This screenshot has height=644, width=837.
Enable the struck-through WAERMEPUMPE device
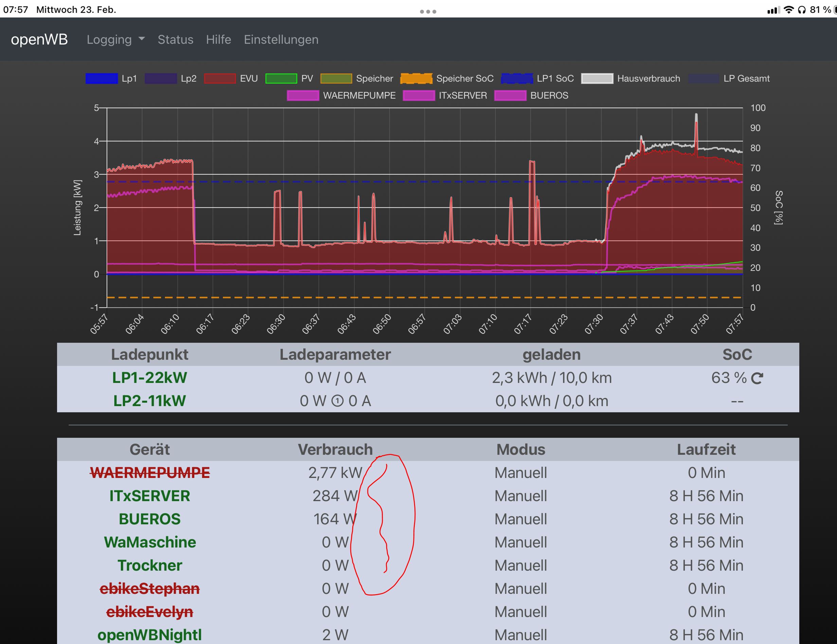pos(149,473)
